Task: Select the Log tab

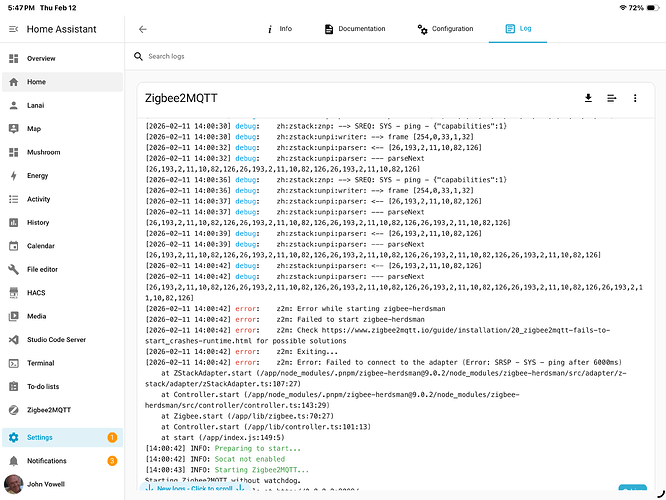Action: (518, 29)
